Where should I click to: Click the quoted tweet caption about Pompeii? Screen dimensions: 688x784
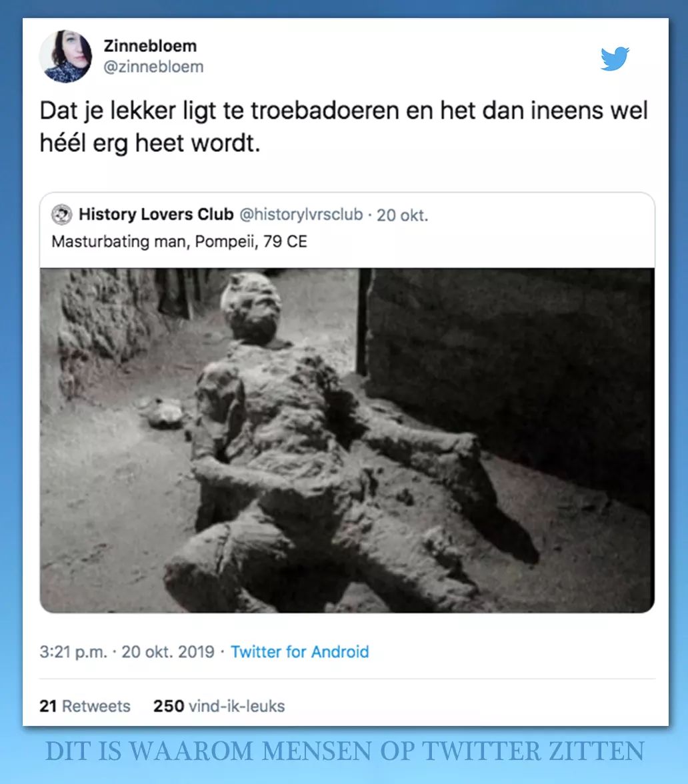(179, 241)
